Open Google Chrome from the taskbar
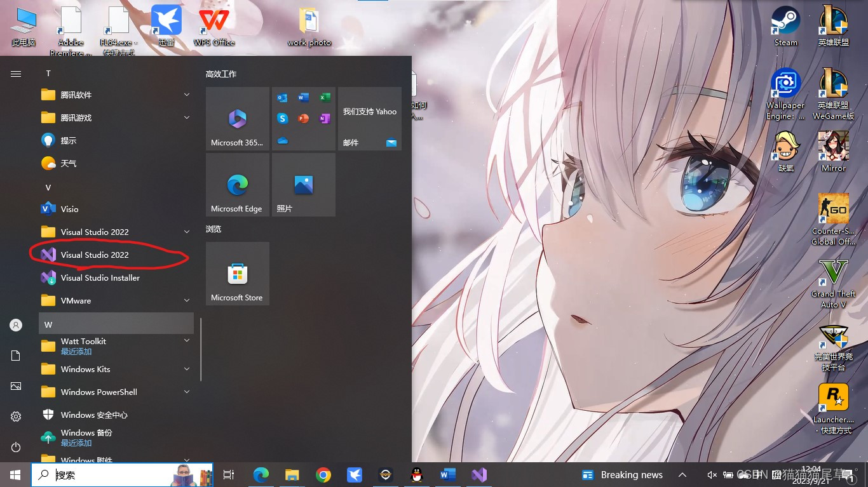Viewport: 868px width, 487px height. pyautogui.click(x=323, y=475)
